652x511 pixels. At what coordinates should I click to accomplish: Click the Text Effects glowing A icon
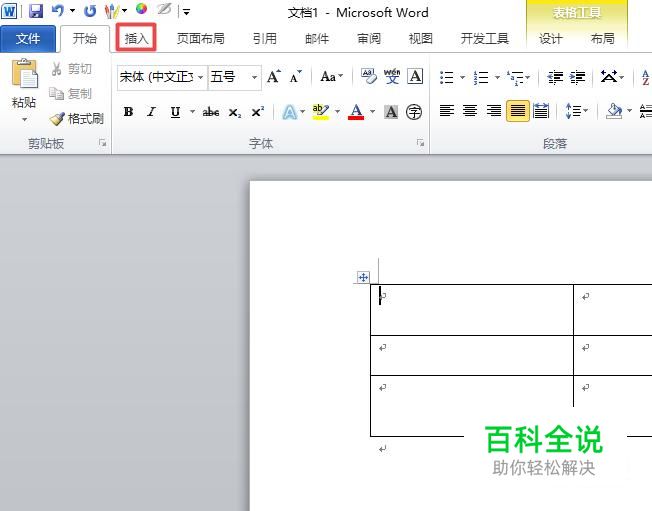point(290,112)
